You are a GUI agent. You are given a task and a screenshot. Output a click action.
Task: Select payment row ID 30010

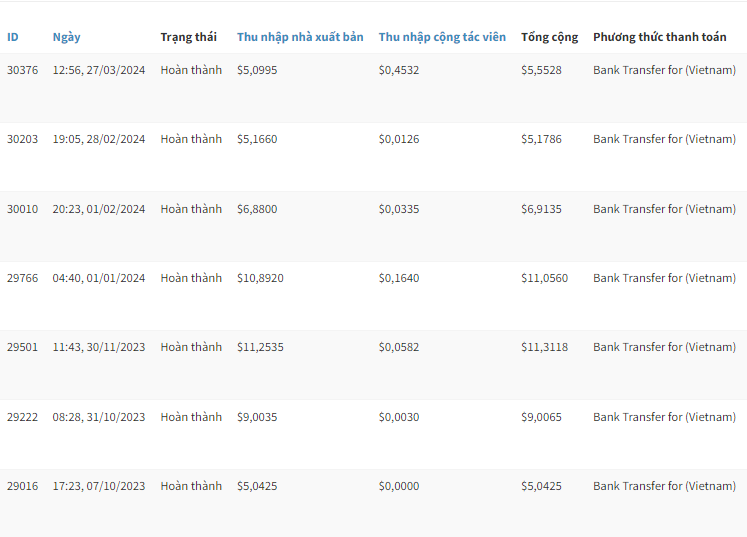(x=22, y=209)
